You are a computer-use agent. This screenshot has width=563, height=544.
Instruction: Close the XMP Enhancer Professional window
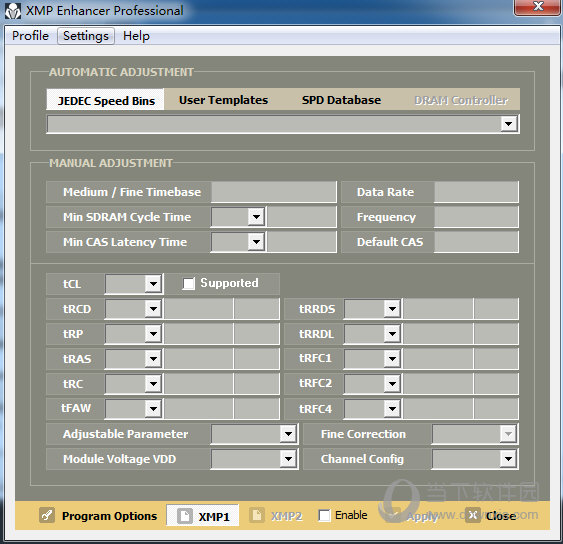tap(537, 7)
